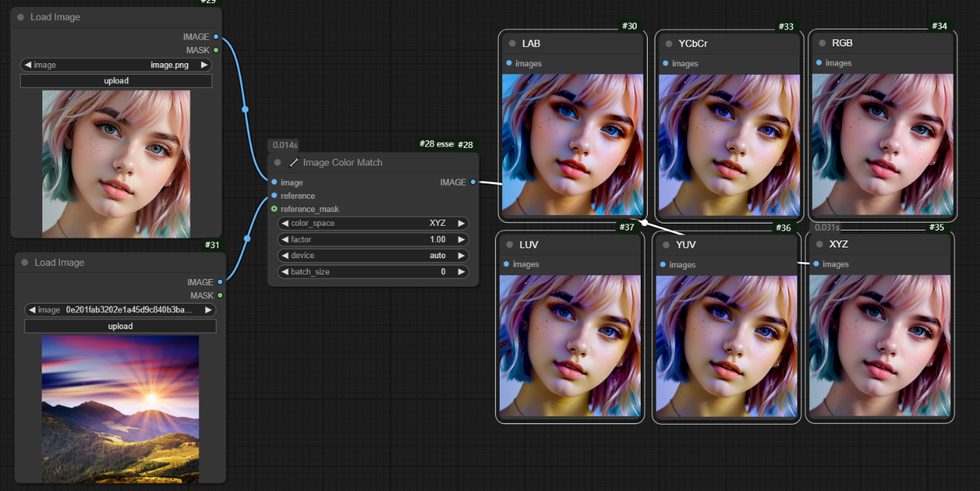This screenshot has width=980, height=491.
Task: Click the reference_mask input port
Action: point(274,209)
